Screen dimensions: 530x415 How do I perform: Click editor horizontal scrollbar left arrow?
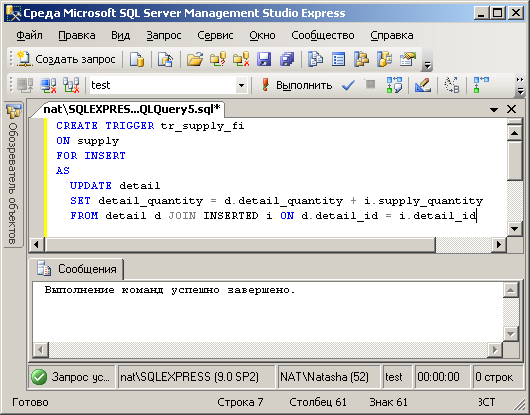pyautogui.click(x=37, y=244)
